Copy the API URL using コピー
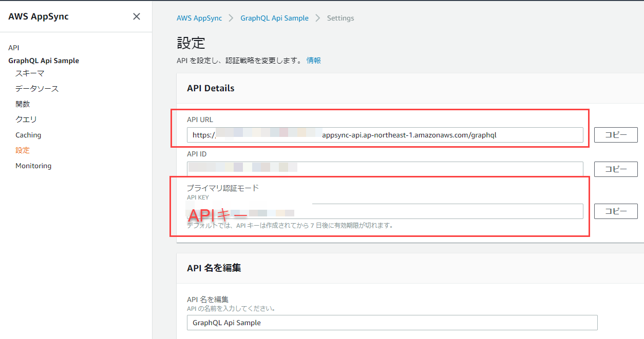This screenshot has height=339, width=644. 615,134
